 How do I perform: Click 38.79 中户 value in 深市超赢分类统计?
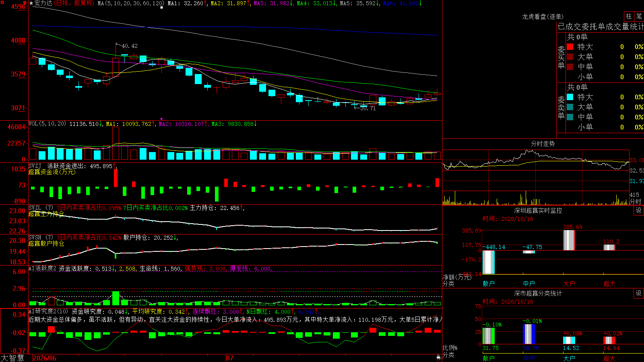click(531, 348)
